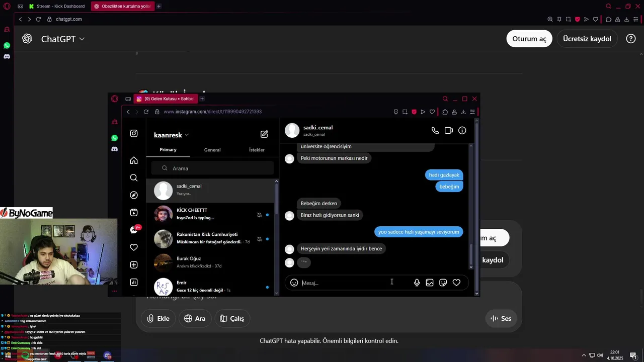Click Ses voice button in ChatGPT
Image resolution: width=644 pixels, height=362 pixels.
click(x=501, y=318)
